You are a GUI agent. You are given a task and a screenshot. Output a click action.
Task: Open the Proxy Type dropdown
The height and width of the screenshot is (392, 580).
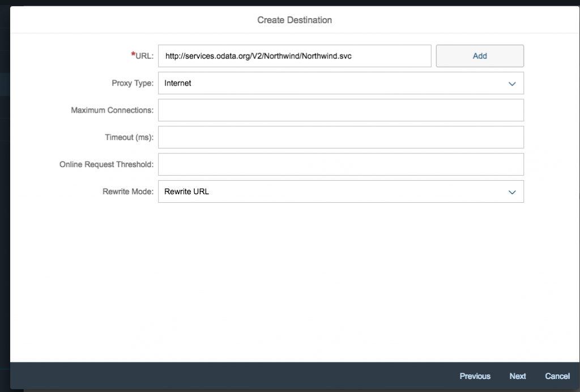(x=340, y=83)
